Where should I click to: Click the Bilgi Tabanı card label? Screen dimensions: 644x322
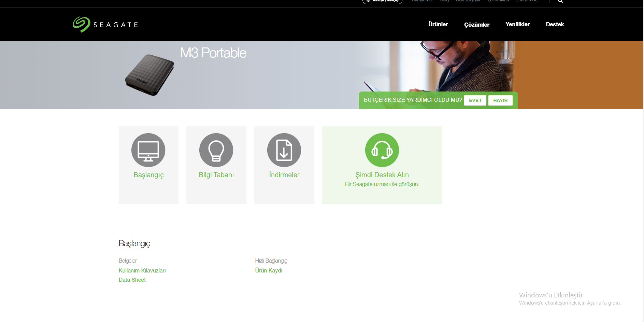pos(216,175)
